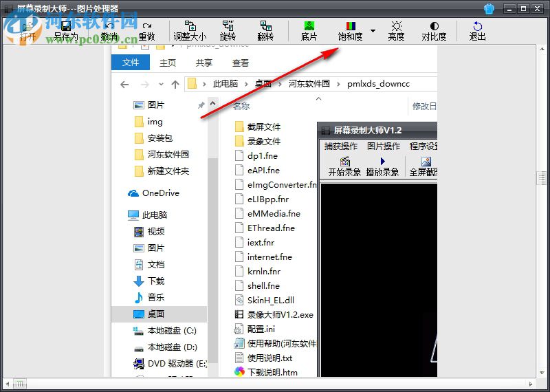
Task: Click the Explorer up-one-level arrow
Action: pyautogui.click(x=175, y=84)
